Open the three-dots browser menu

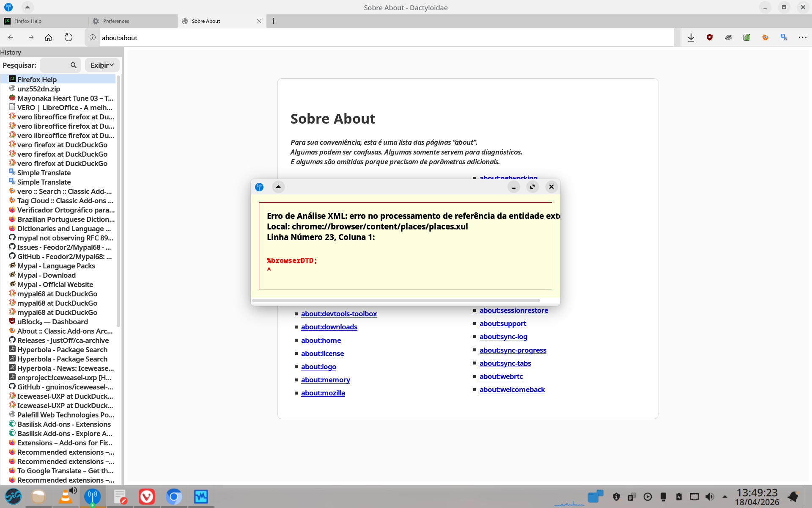(802, 38)
